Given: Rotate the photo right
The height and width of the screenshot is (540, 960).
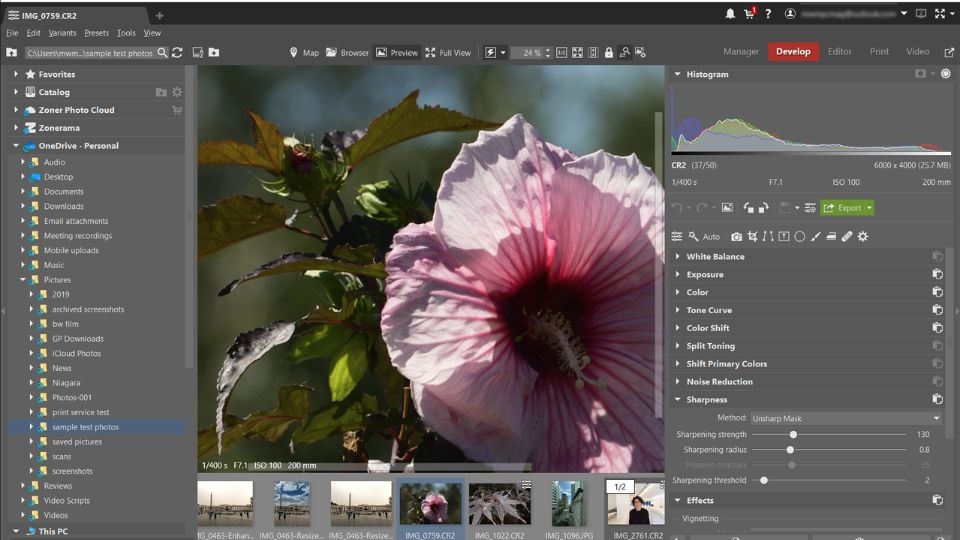Looking at the screenshot, I should [763, 208].
